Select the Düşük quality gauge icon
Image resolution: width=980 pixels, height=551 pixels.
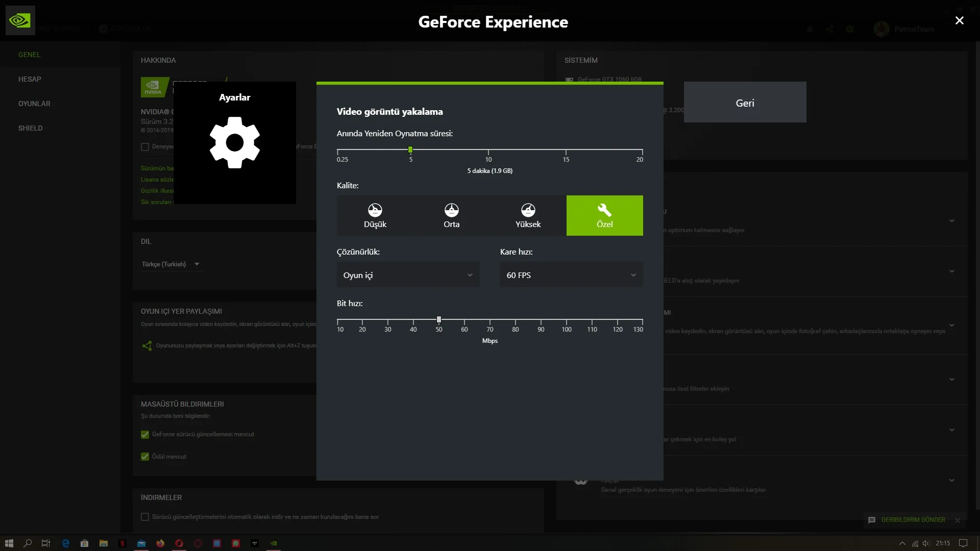(375, 210)
